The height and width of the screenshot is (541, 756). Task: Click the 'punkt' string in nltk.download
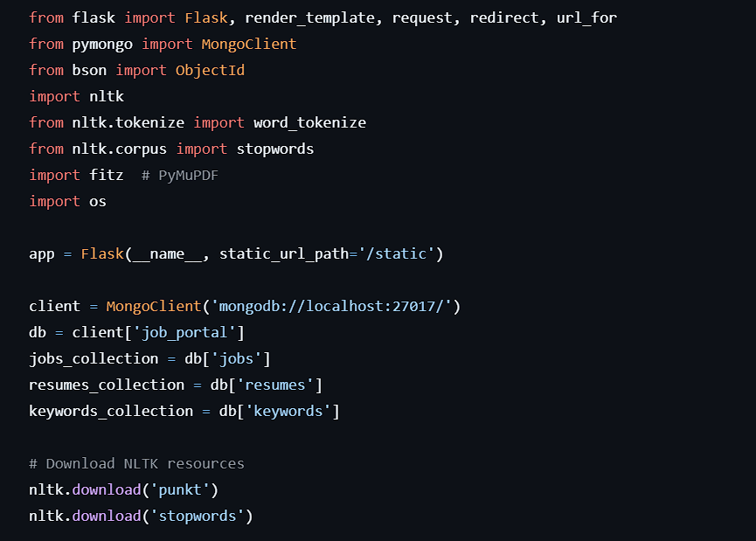pyautogui.click(x=180, y=490)
